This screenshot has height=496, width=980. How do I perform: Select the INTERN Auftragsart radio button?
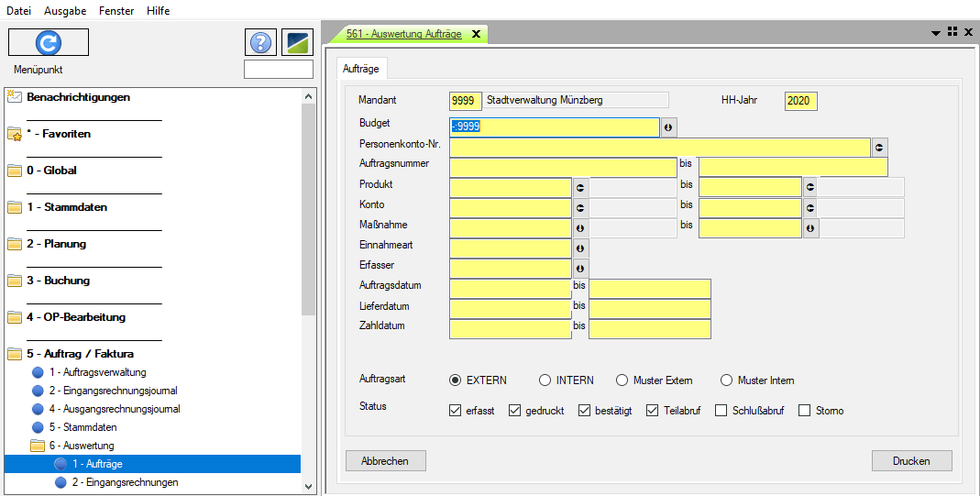click(x=545, y=380)
